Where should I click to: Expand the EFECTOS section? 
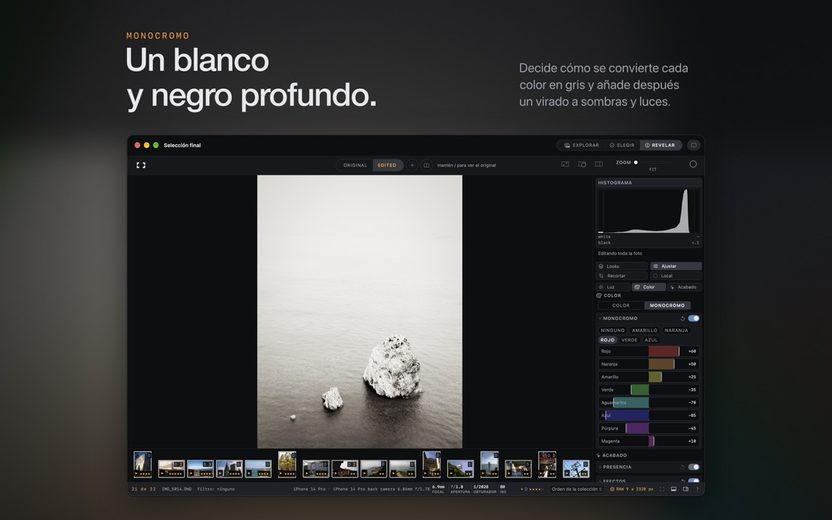coord(600,481)
